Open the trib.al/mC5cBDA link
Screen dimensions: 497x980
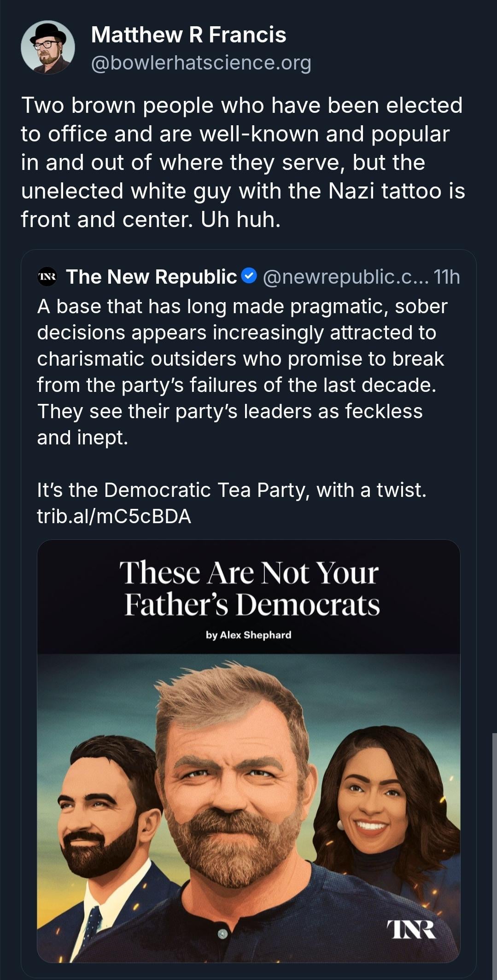[x=114, y=516]
